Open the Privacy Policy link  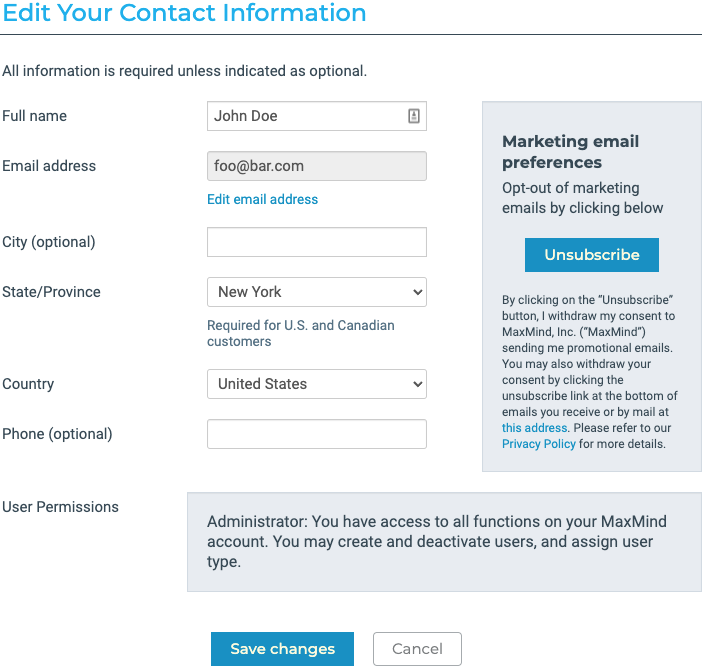[x=539, y=444]
